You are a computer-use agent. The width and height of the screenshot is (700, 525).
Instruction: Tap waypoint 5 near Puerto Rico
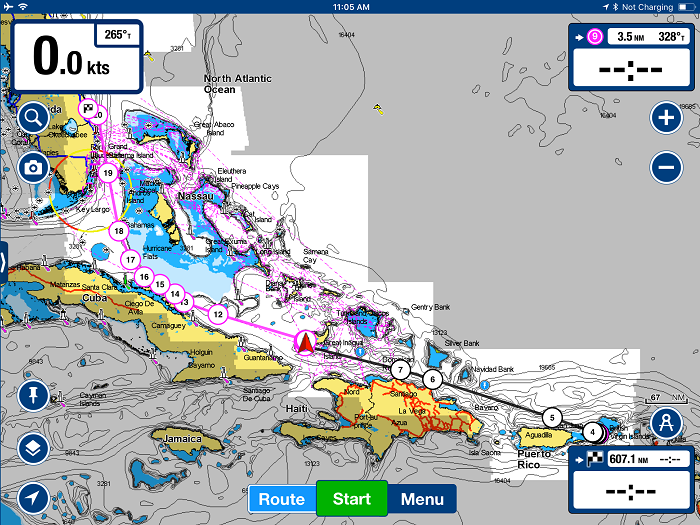(x=550, y=417)
